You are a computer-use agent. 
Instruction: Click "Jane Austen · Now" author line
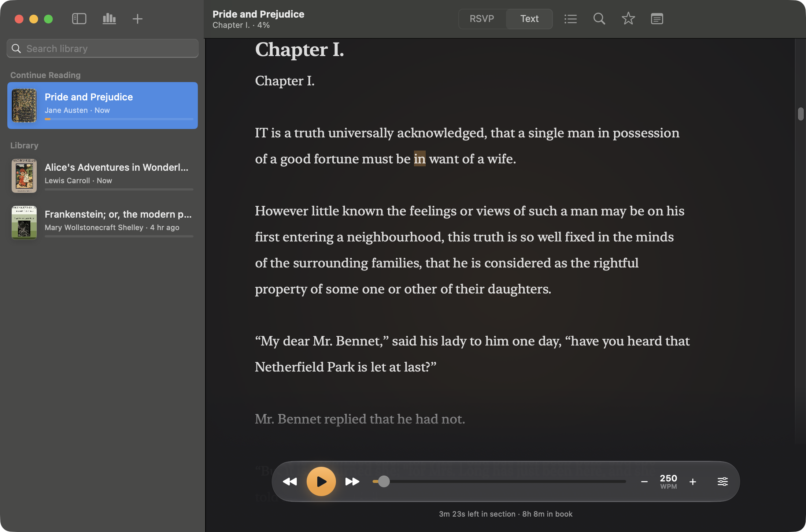click(77, 110)
